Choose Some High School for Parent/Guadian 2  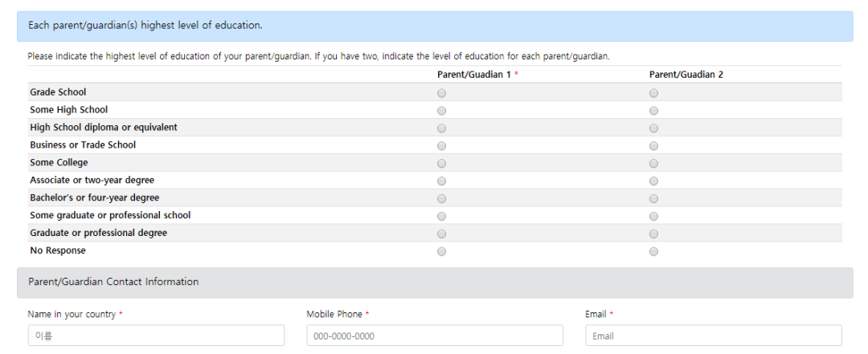(x=653, y=111)
